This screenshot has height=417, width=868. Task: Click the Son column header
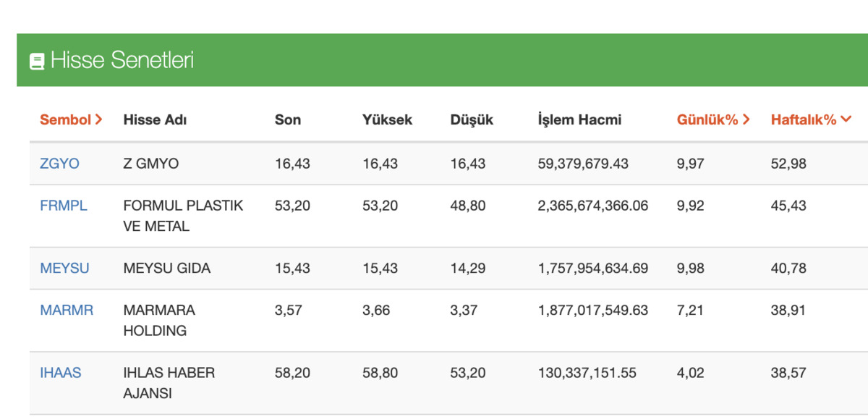click(288, 119)
